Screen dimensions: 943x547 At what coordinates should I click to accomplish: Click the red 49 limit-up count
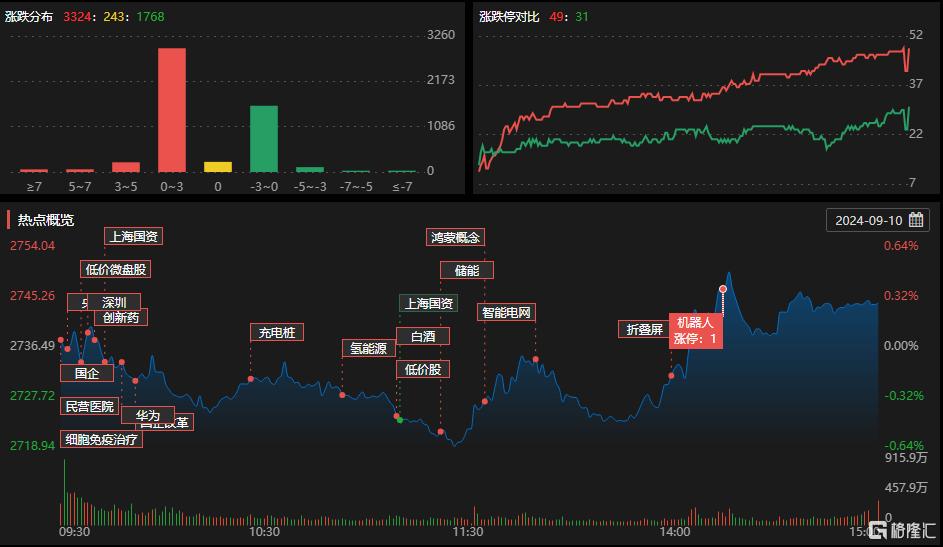[x=556, y=17]
